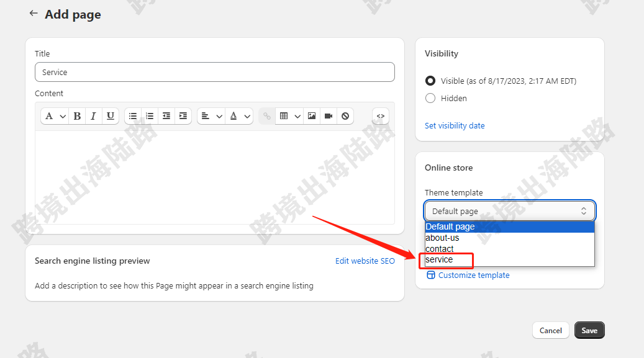Expand the table options chevron
This screenshot has width=644, height=358.
click(297, 116)
